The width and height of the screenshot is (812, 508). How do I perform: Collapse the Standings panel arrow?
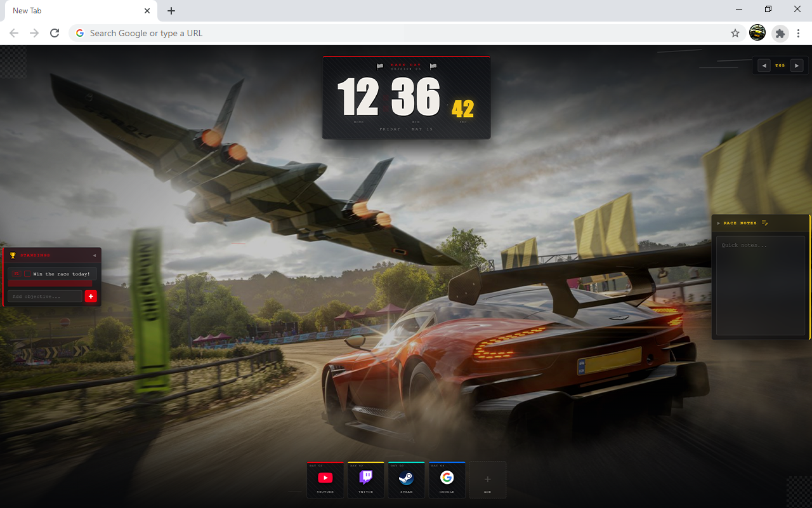coord(95,255)
